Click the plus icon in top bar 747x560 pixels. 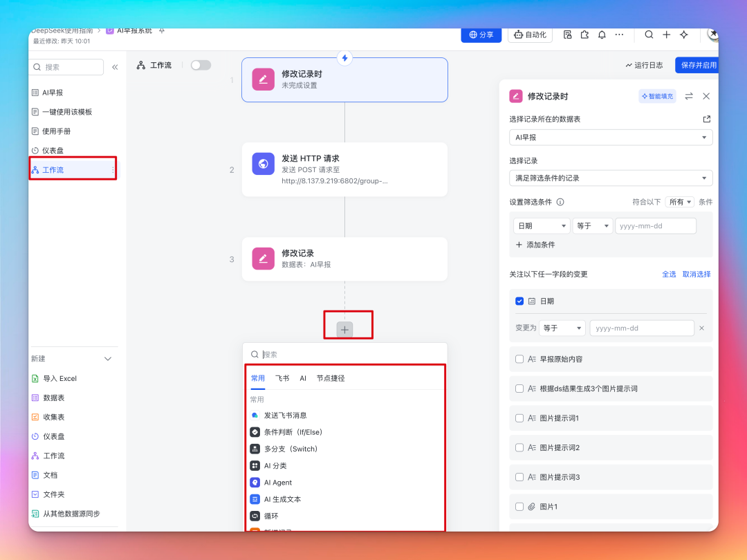pos(667,35)
